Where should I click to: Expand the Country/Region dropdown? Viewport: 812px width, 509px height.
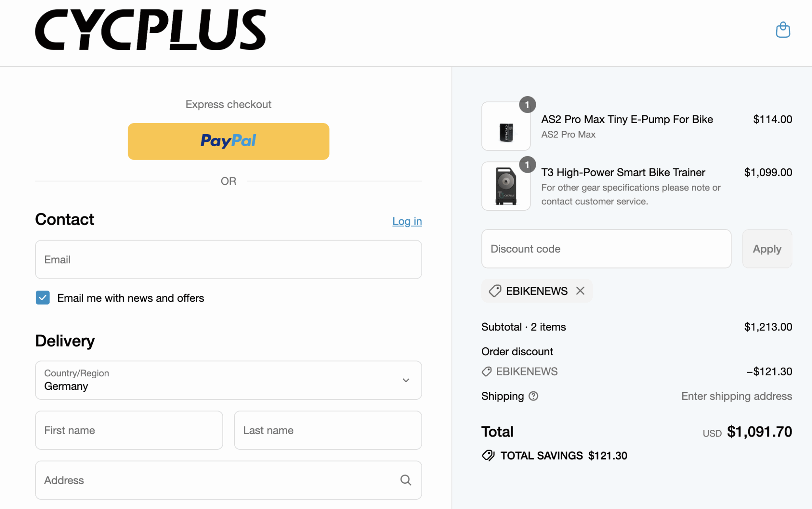(x=228, y=380)
